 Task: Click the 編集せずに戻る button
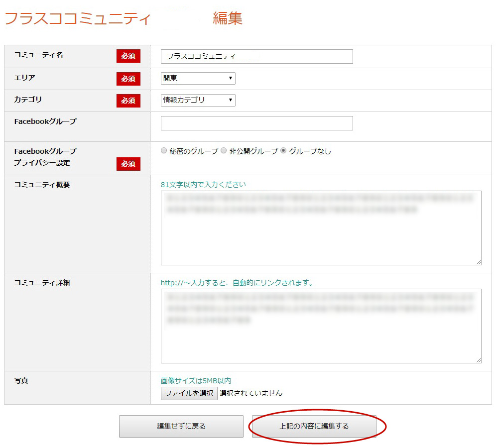pyautogui.click(x=181, y=426)
